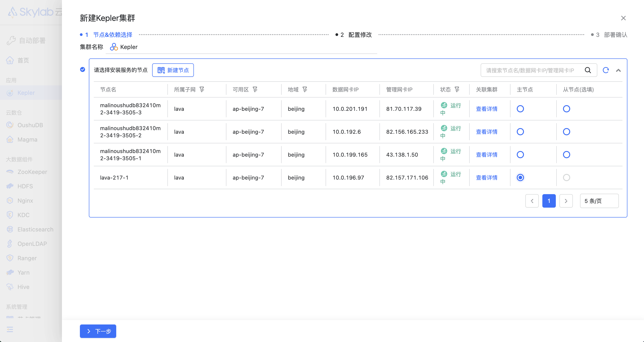Click data IP 10.0.199.165

click(350, 154)
